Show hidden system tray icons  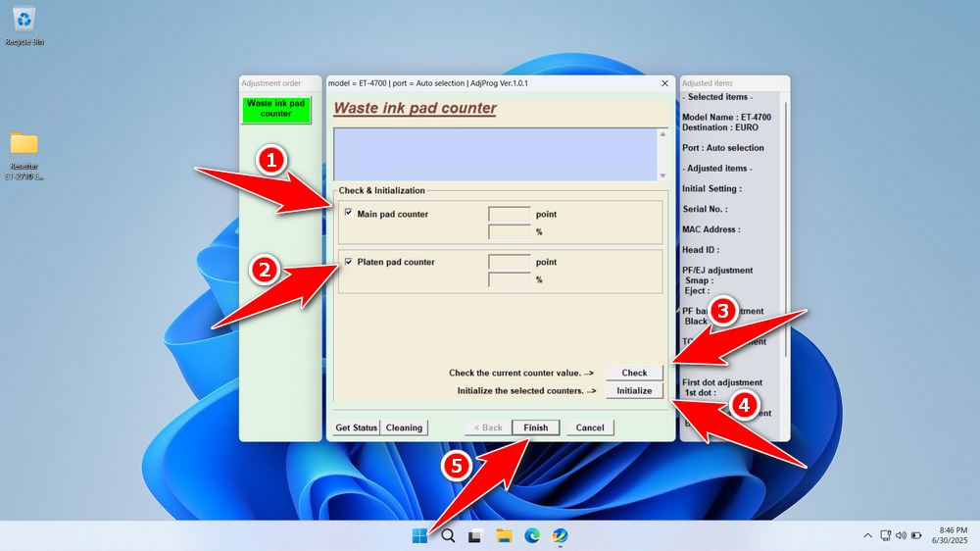click(x=867, y=536)
